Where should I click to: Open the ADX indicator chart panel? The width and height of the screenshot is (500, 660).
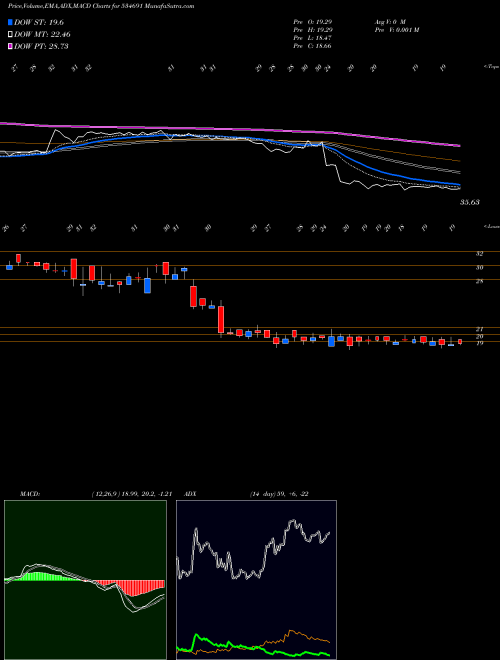[x=256, y=580]
